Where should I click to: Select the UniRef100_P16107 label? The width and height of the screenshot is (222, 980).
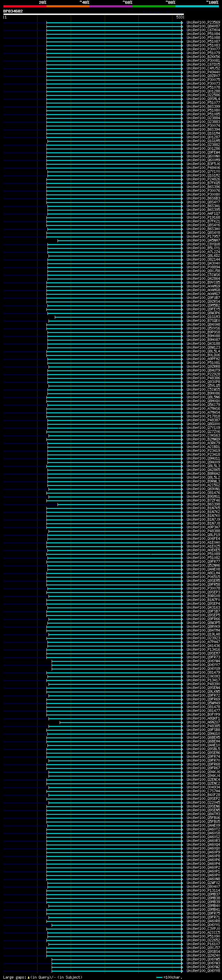click(203, 944)
